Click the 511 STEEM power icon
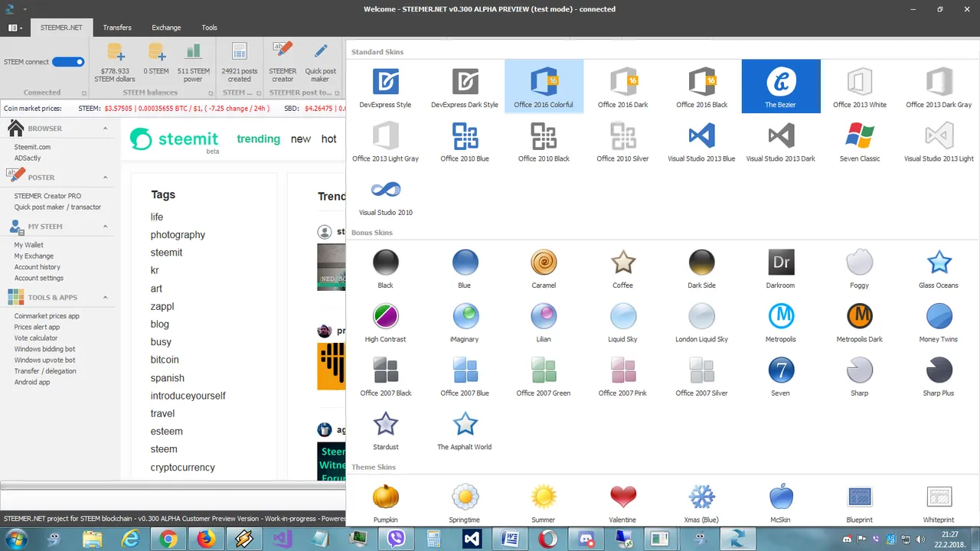 pyautogui.click(x=193, y=62)
